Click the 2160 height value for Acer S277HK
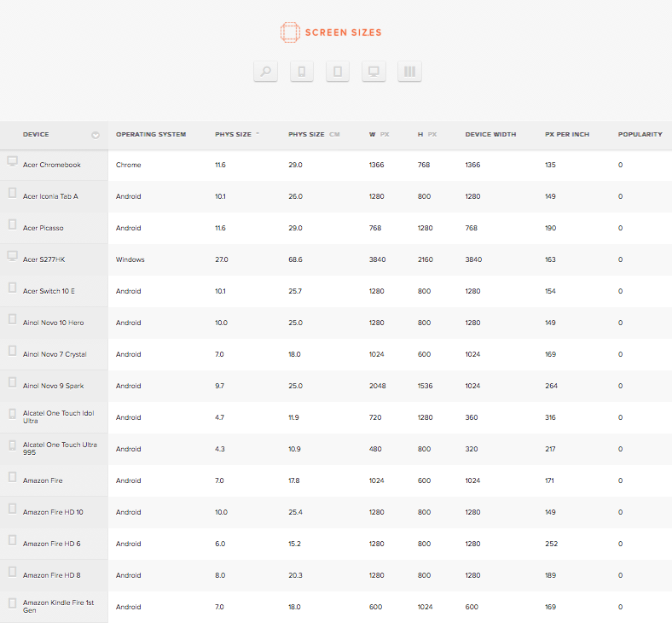672x623 pixels. (426, 259)
